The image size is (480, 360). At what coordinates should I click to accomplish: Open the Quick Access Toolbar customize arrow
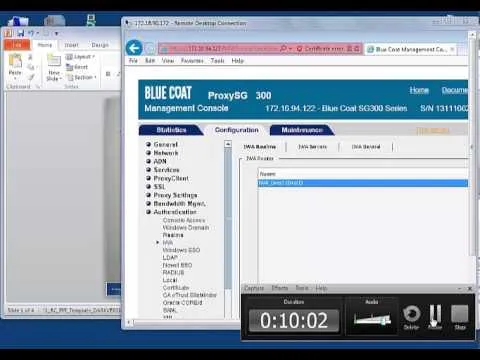tap(56, 33)
